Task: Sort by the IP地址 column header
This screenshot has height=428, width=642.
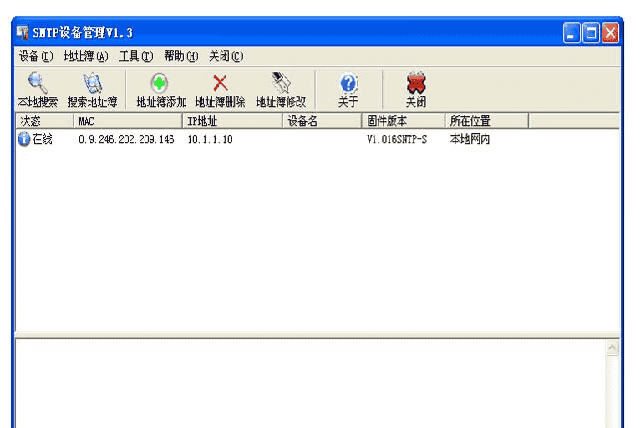Action: pyautogui.click(x=232, y=121)
